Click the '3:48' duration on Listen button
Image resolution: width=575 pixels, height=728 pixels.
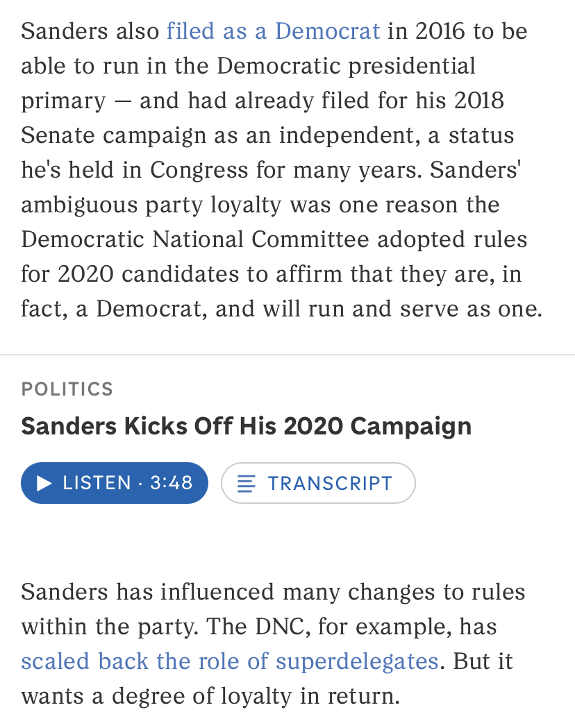[171, 483]
